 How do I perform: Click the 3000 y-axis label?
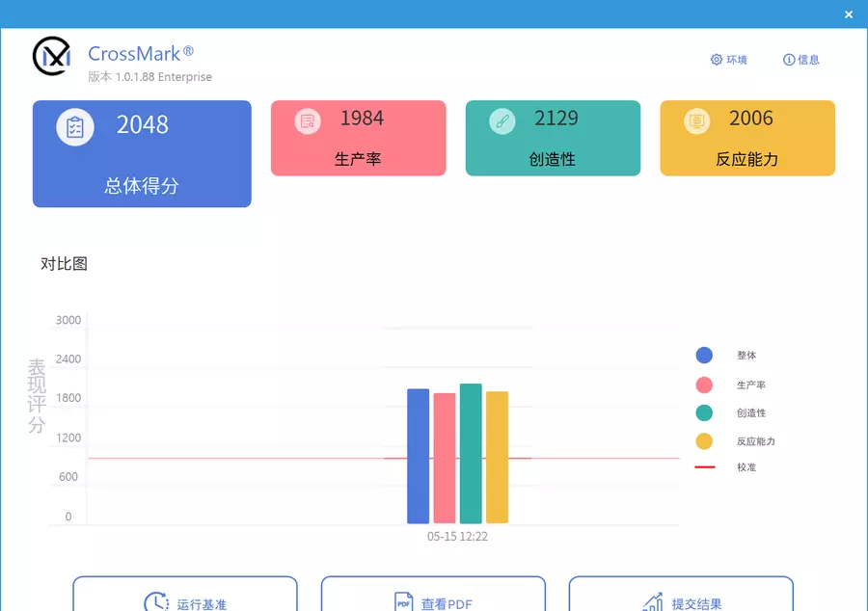68,320
